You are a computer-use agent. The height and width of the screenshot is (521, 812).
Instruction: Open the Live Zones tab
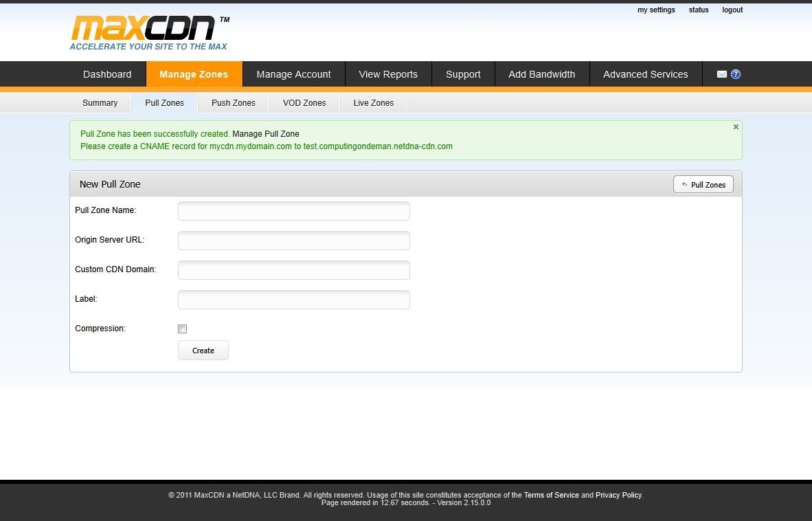[x=374, y=102]
